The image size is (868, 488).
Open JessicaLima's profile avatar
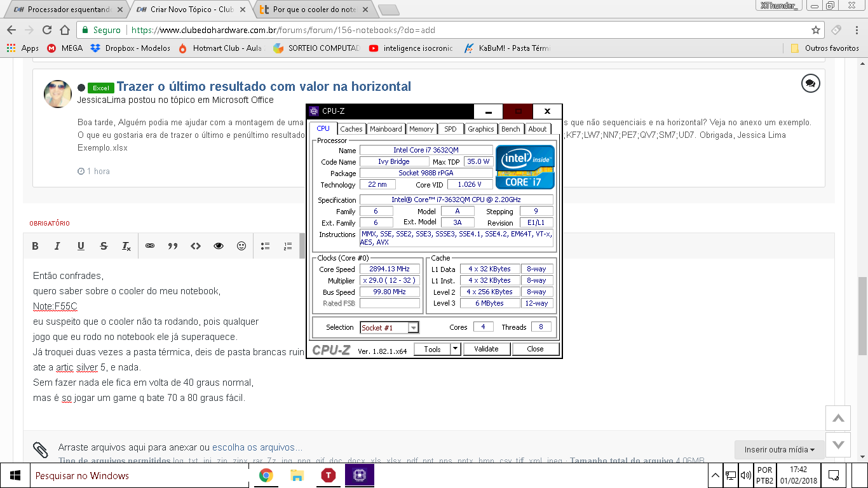click(x=57, y=94)
